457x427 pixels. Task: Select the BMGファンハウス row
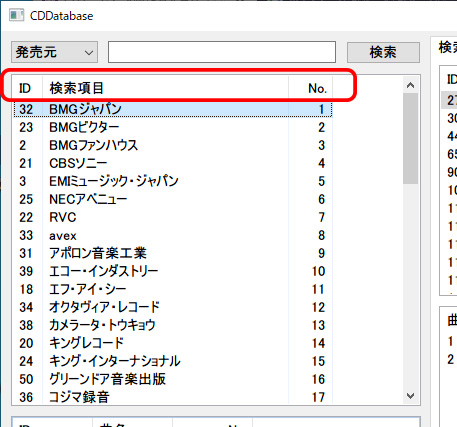(x=173, y=145)
